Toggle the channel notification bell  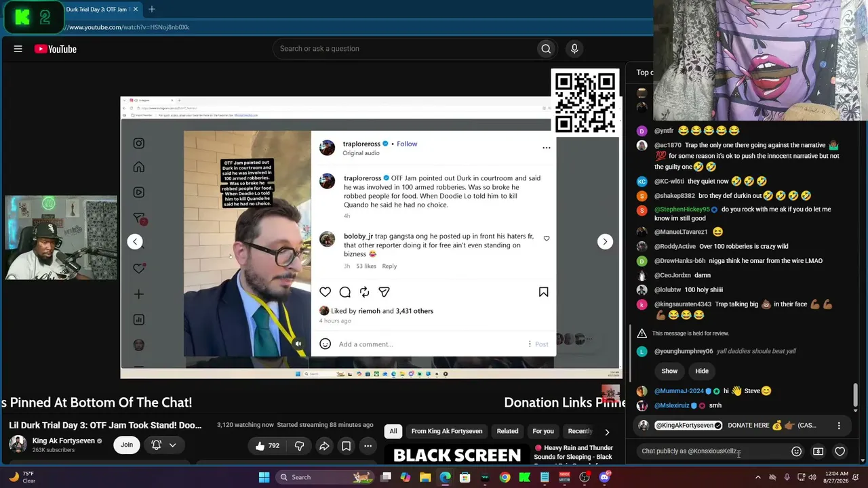point(156,445)
